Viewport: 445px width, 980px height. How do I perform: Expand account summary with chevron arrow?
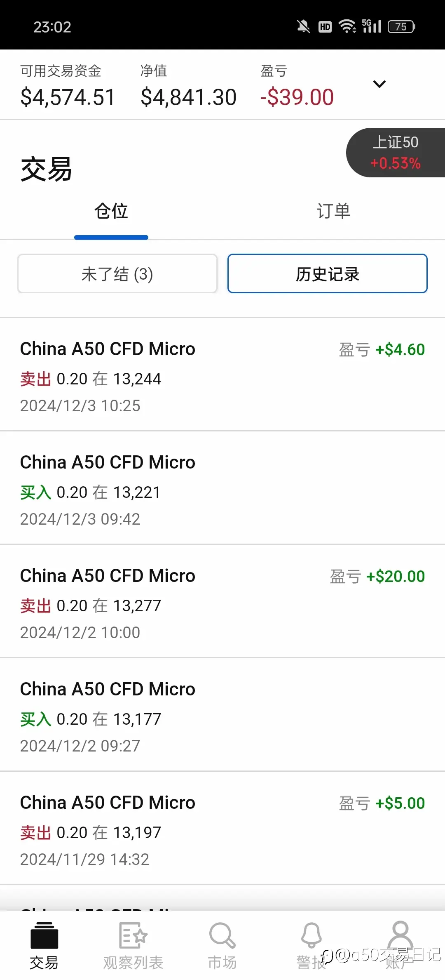click(379, 84)
